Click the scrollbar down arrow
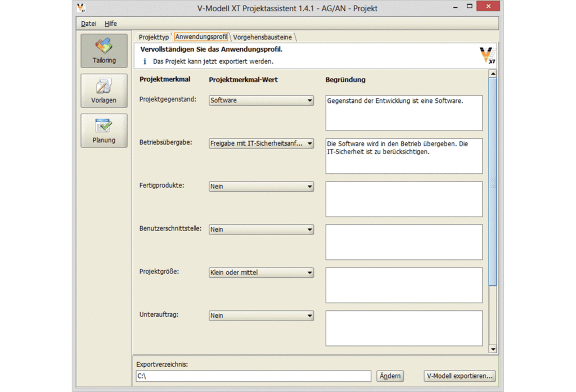The height and width of the screenshot is (392, 576). (493, 349)
